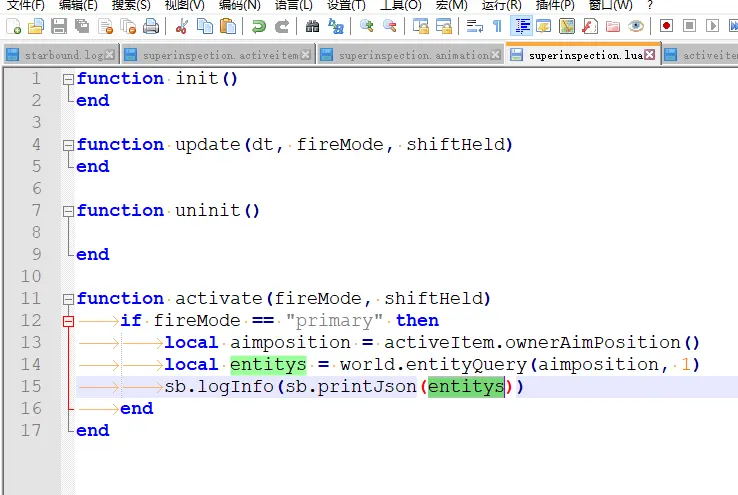Start macro recording with the red dot
Image resolution: width=738 pixels, height=495 pixels.
[x=666, y=26]
